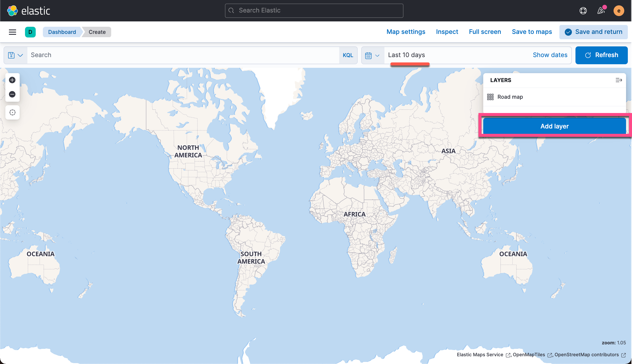Open the Last 10 days time picker
The image size is (632, 364).
coord(406,55)
